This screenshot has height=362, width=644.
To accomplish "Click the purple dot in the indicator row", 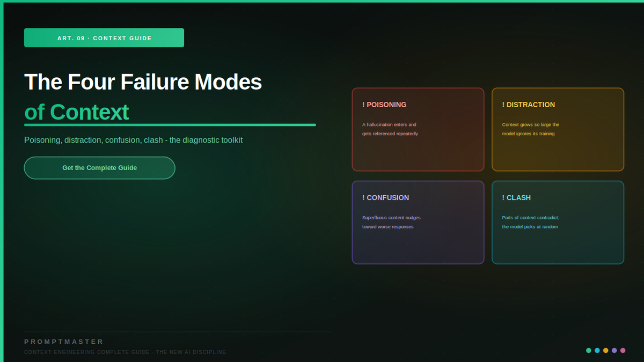I will click(614, 350).
